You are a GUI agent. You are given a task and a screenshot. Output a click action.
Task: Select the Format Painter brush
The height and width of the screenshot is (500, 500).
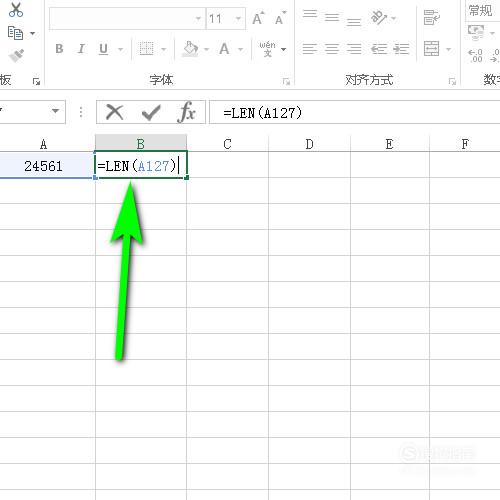(16, 55)
